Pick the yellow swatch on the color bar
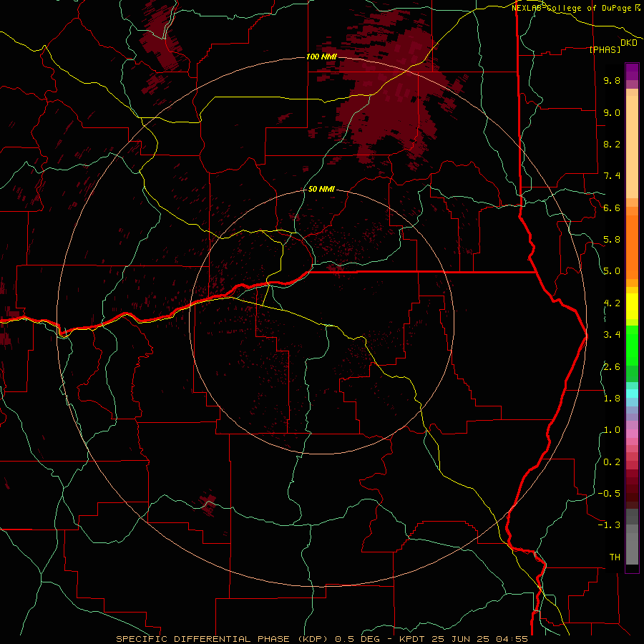 pyautogui.click(x=632, y=306)
